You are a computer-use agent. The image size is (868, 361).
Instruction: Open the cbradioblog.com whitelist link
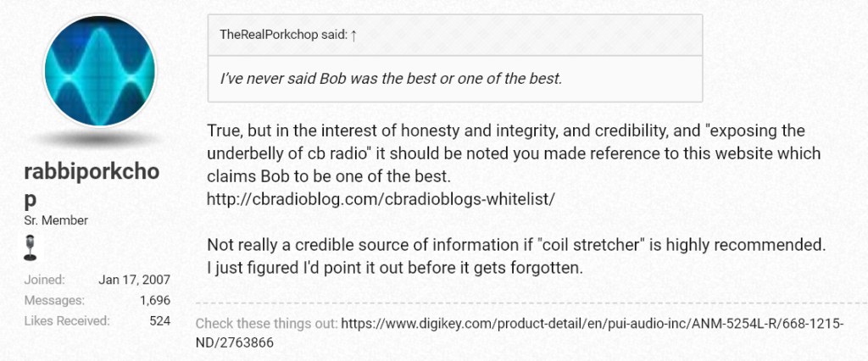click(381, 199)
